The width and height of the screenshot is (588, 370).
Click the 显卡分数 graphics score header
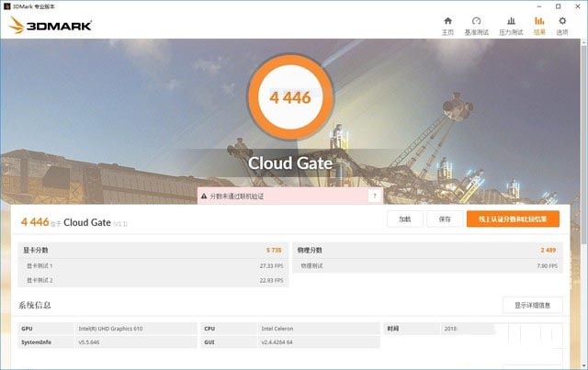[36, 250]
